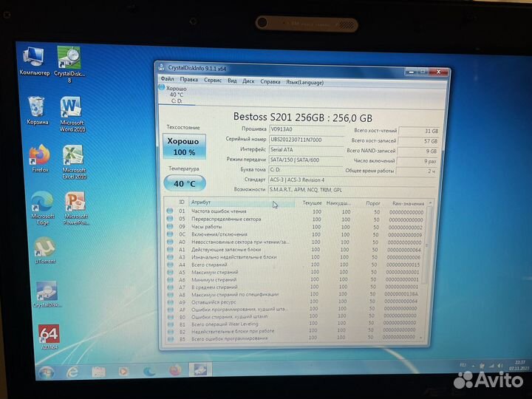Open the Язык(Language) menu
Screen dimensions: 532x399
tap(304, 83)
